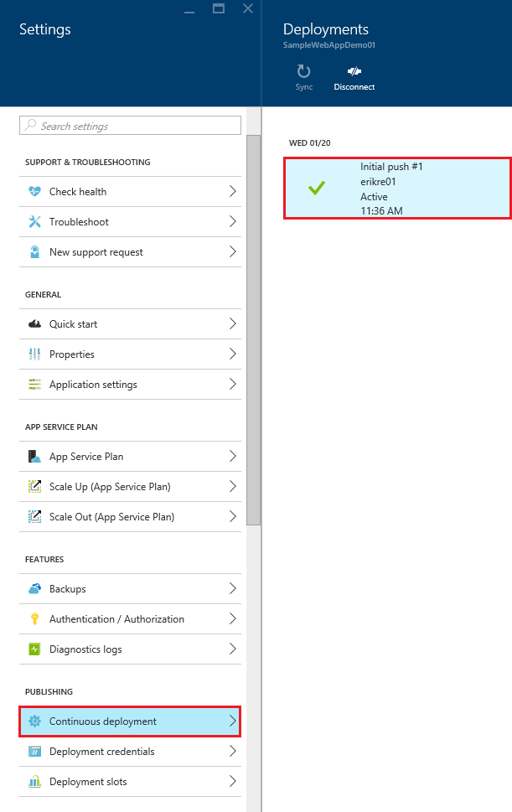Click the Authentication key icon
Viewport: 512px width, 812px height.
pos(34,619)
